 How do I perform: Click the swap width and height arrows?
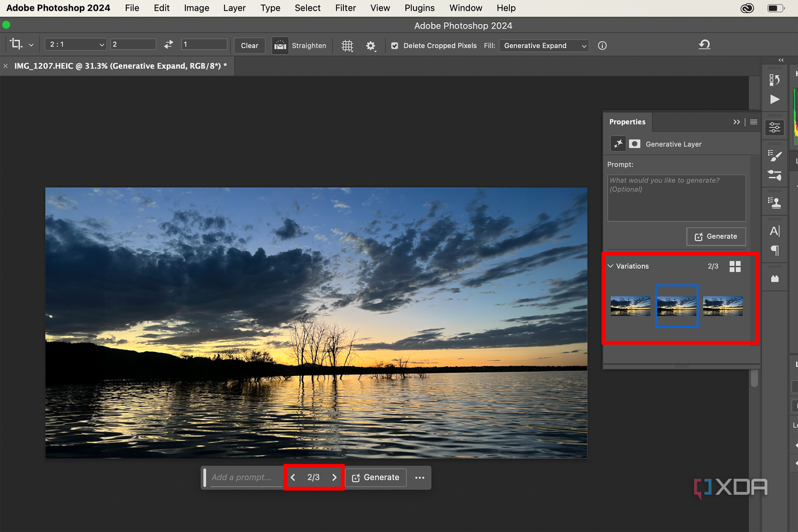168,44
